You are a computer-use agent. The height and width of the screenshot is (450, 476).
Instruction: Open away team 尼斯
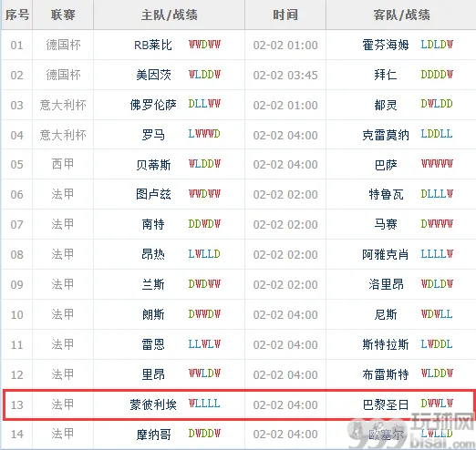[x=386, y=314]
